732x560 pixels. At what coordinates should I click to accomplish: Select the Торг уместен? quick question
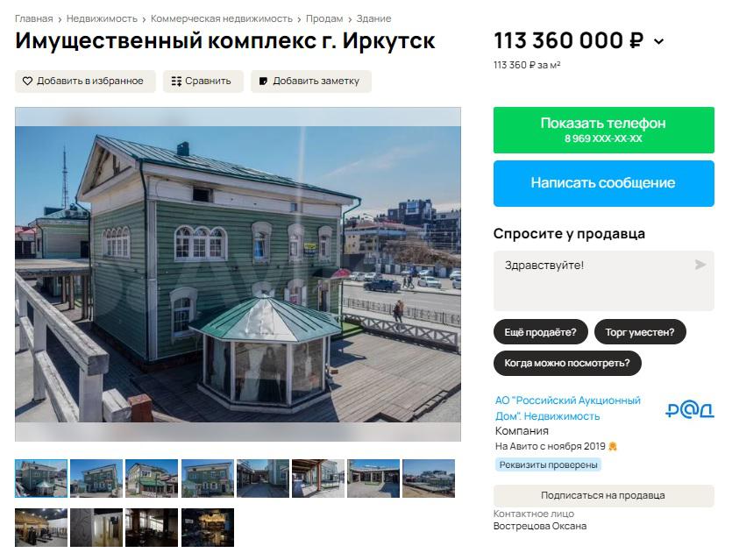click(640, 332)
